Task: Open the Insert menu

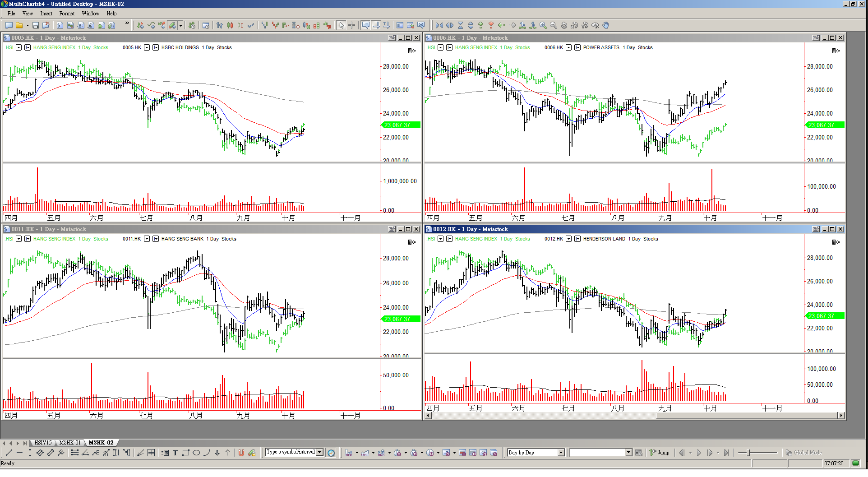Action: tap(46, 14)
